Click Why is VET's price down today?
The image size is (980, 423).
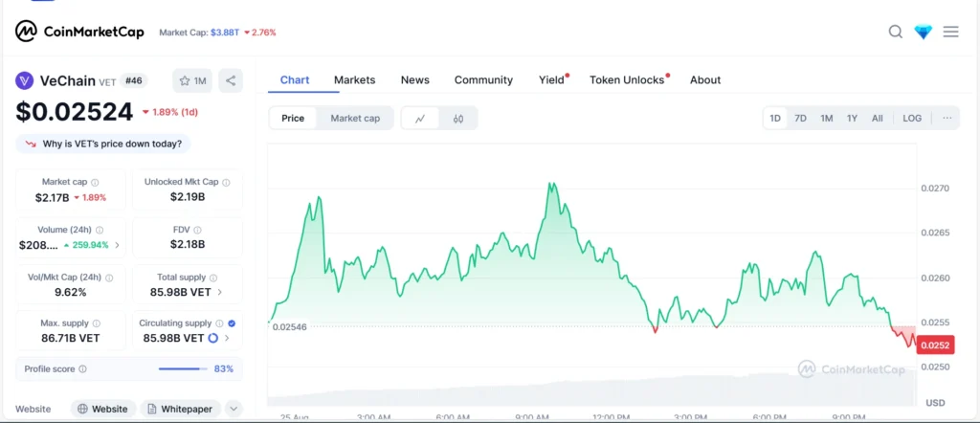[x=103, y=144]
